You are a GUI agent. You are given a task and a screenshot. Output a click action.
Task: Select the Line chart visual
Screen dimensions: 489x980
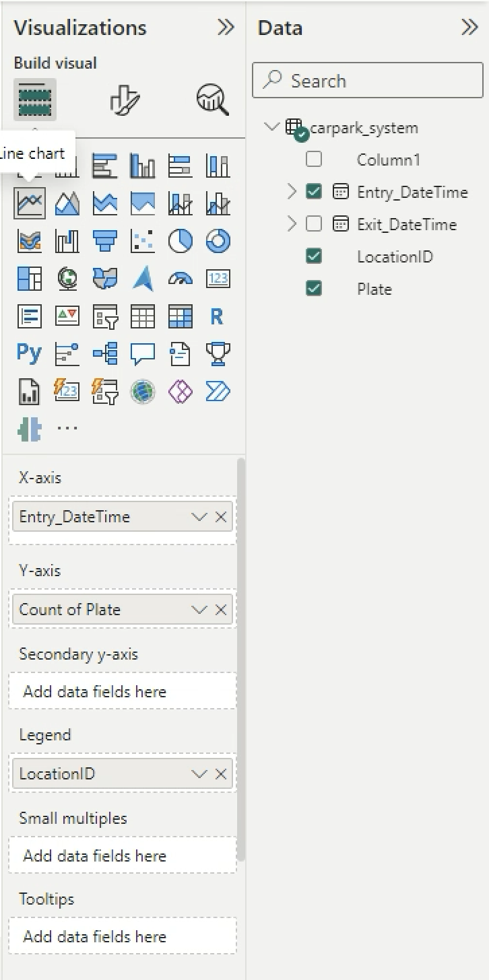(x=30, y=203)
